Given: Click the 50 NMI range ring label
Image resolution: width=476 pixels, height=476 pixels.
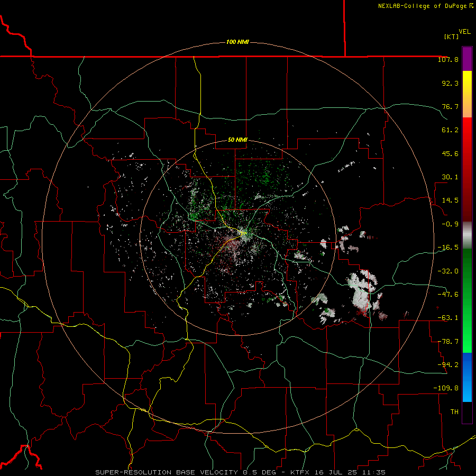Looking at the screenshot, I should coord(237,140).
